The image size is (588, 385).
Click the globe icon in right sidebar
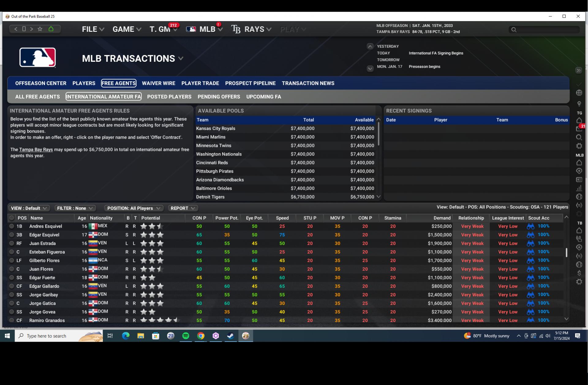(579, 93)
